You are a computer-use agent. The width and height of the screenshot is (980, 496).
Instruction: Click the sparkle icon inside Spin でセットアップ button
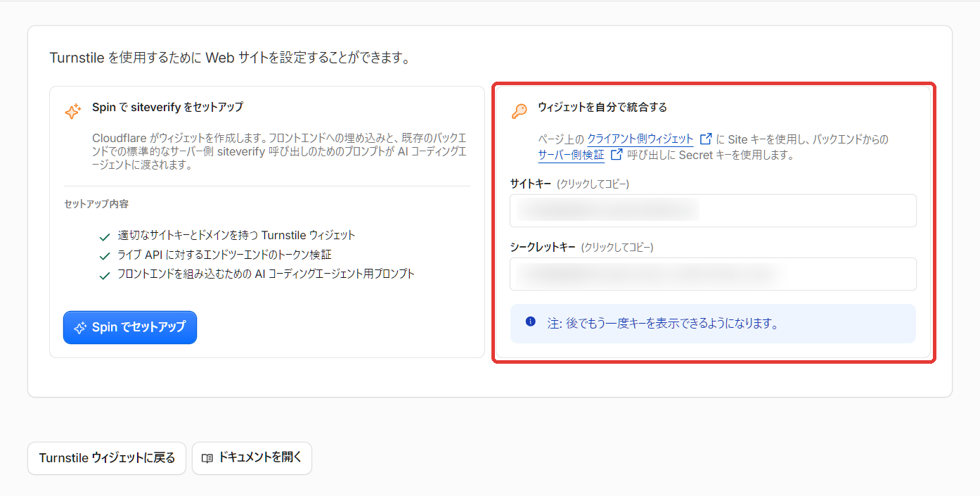[x=80, y=327]
